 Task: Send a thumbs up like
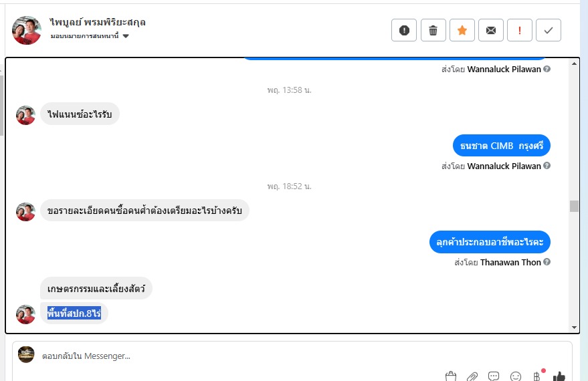tap(559, 376)
